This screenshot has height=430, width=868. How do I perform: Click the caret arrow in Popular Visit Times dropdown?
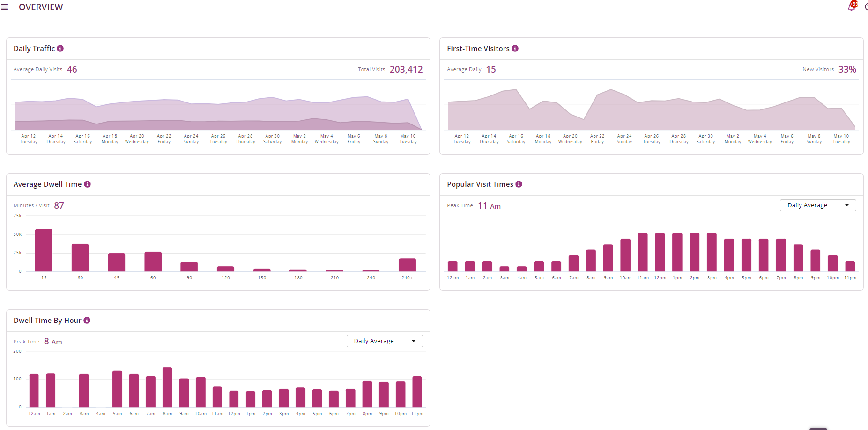click(847, 205)
